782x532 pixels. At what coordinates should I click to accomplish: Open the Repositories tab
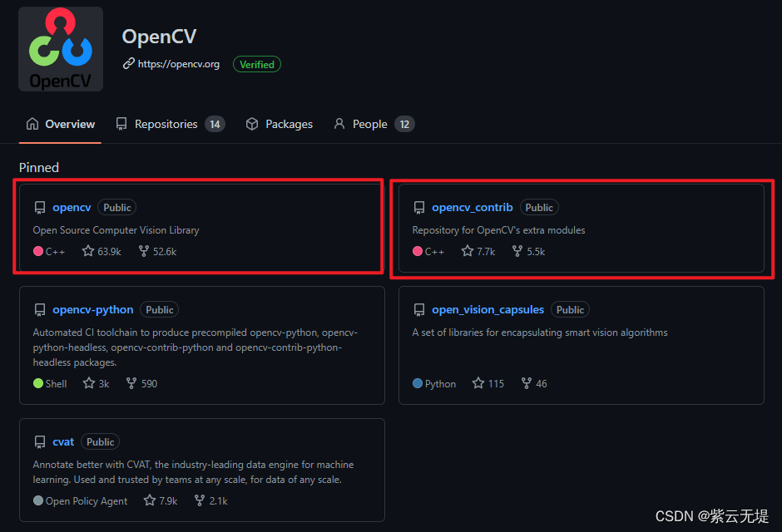170,124
